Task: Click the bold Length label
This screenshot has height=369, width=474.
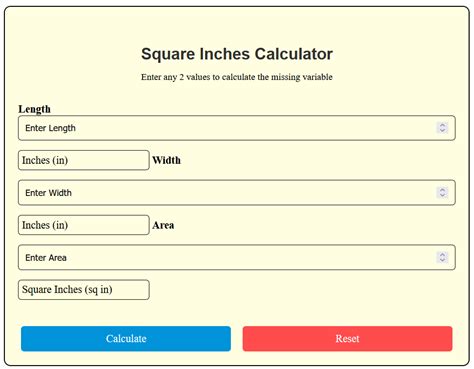Action: pyautogui.click(x=34, y=109)
